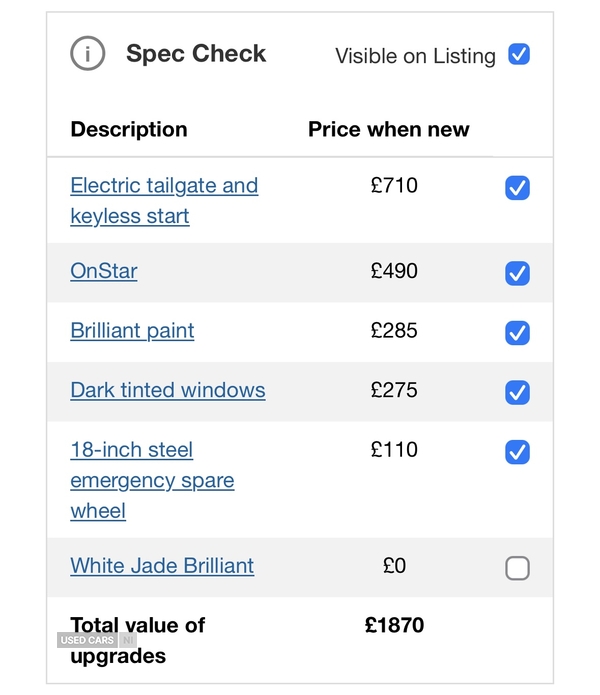Follow the Brilliant paint link

(x=132, y=331)
